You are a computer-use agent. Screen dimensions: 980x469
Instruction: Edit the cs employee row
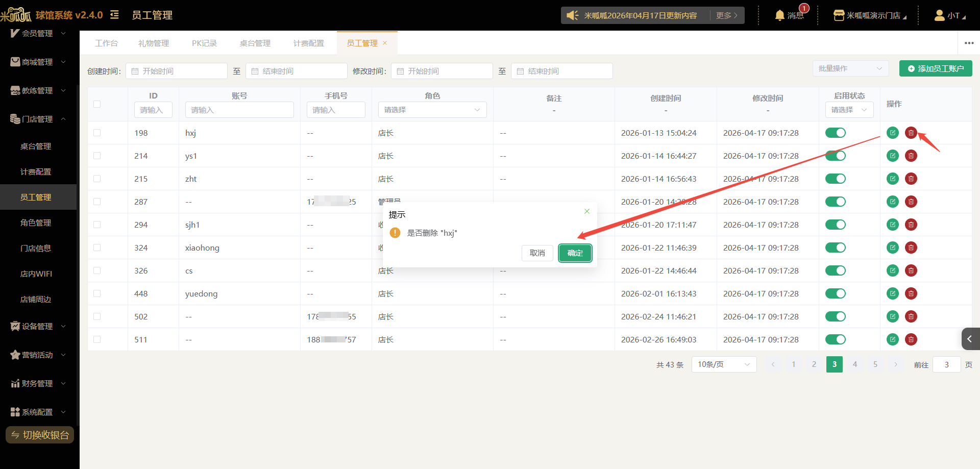pos(893,270)
